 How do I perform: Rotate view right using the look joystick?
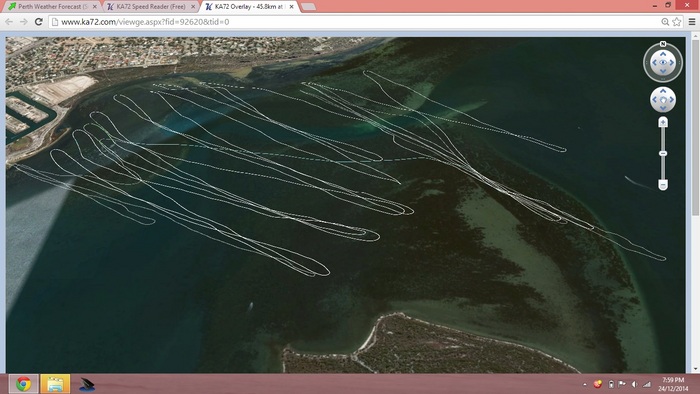[671, 62]
